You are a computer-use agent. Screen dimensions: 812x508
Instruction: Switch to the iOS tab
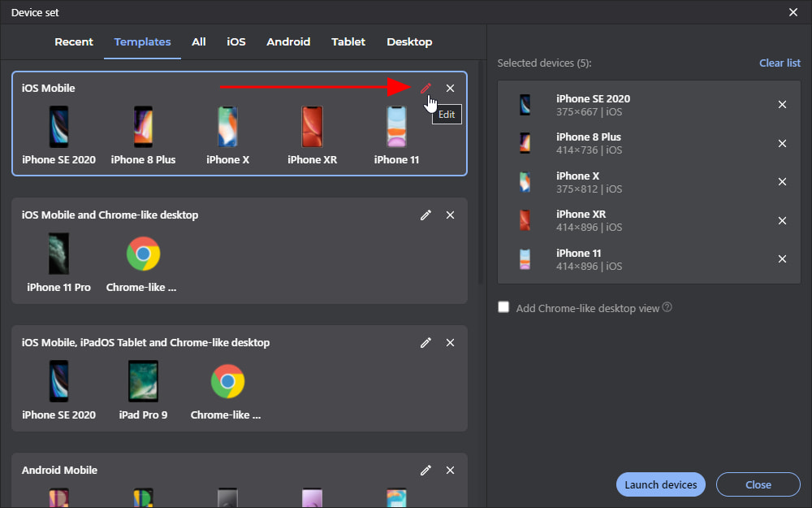[236, 42]
